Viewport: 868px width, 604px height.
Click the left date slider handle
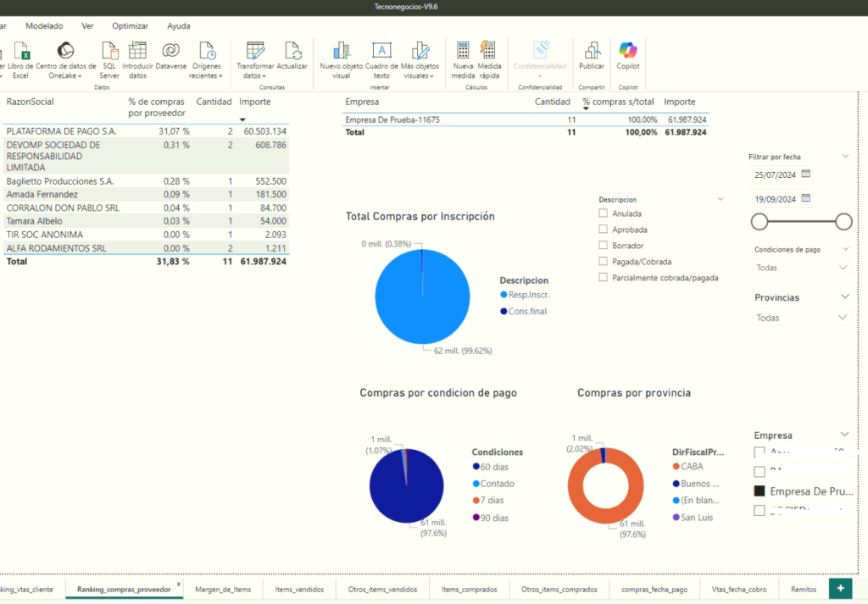(759, 222)
